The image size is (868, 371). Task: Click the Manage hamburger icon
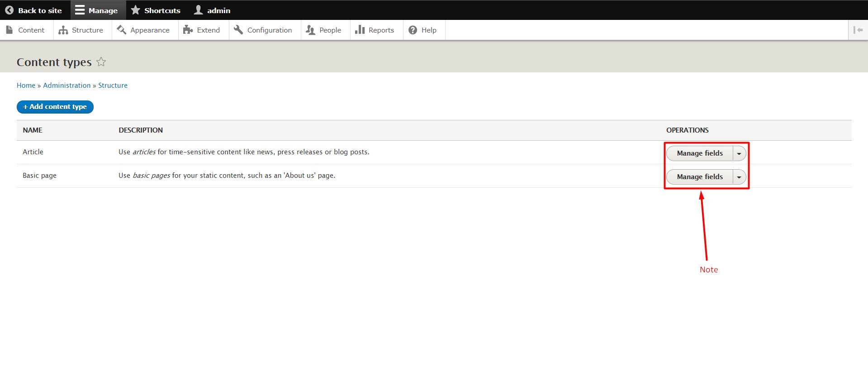tap(80, 10)
